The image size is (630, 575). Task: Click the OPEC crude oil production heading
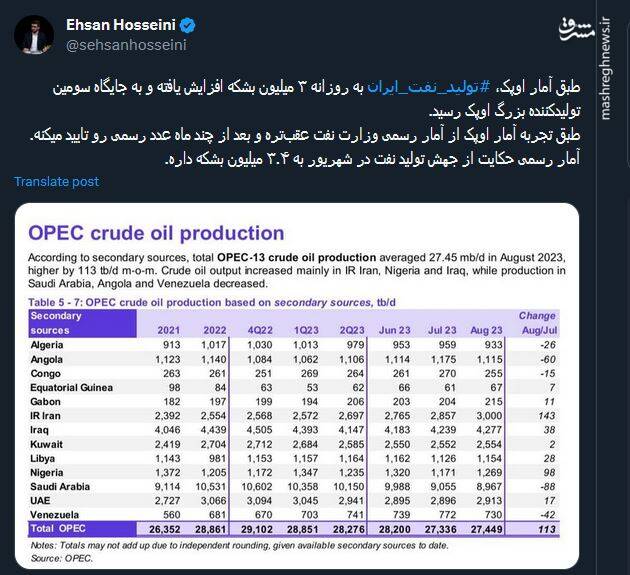156,233
